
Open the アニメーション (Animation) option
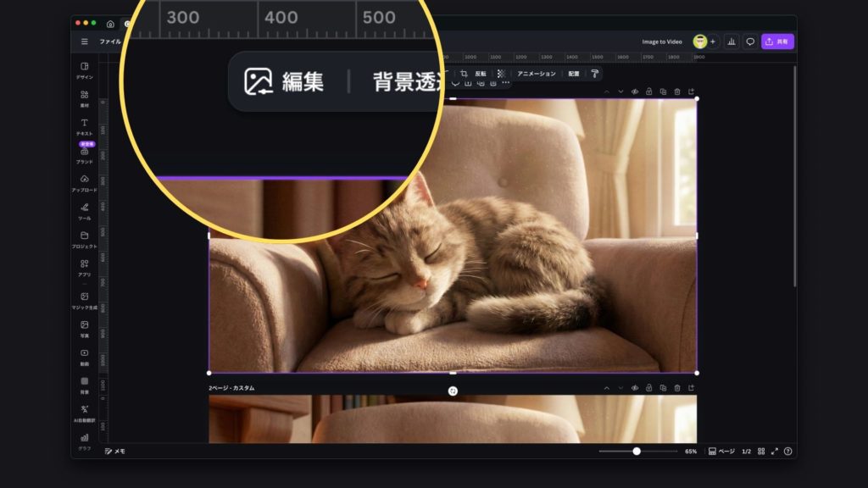(537, 74)
